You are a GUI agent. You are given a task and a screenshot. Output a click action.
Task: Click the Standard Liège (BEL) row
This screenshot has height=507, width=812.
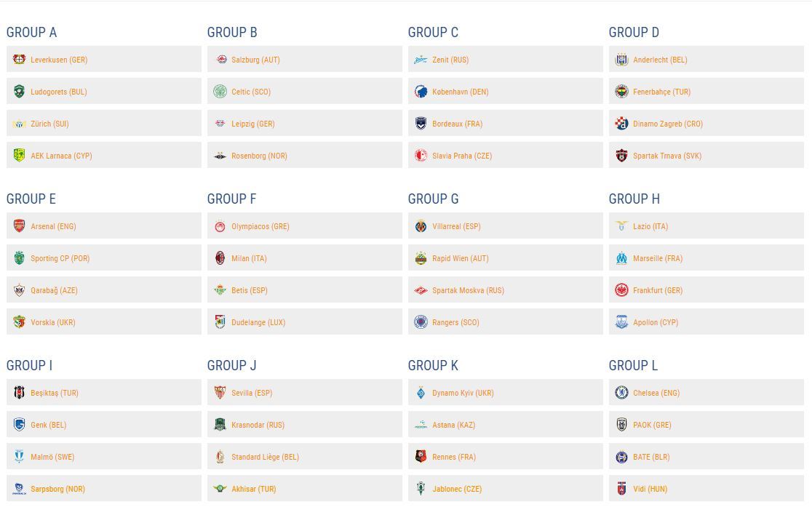(x=304, y=456)
